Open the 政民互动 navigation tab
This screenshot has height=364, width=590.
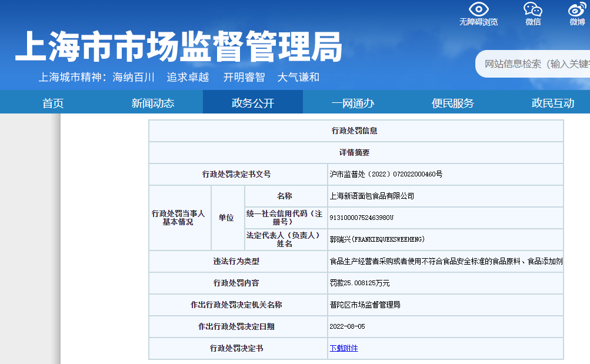tap(553, 103)
